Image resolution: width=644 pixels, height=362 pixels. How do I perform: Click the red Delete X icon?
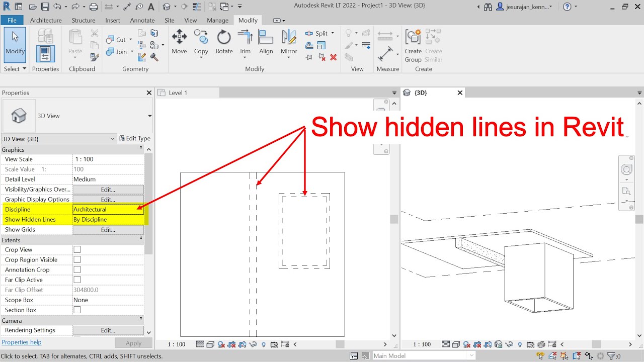333,57
